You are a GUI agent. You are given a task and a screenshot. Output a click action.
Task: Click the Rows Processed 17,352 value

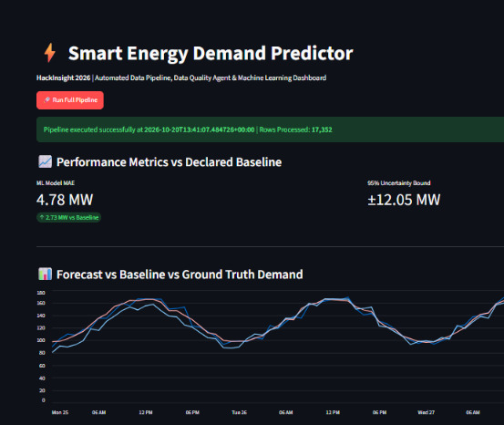tap(322, 130)
